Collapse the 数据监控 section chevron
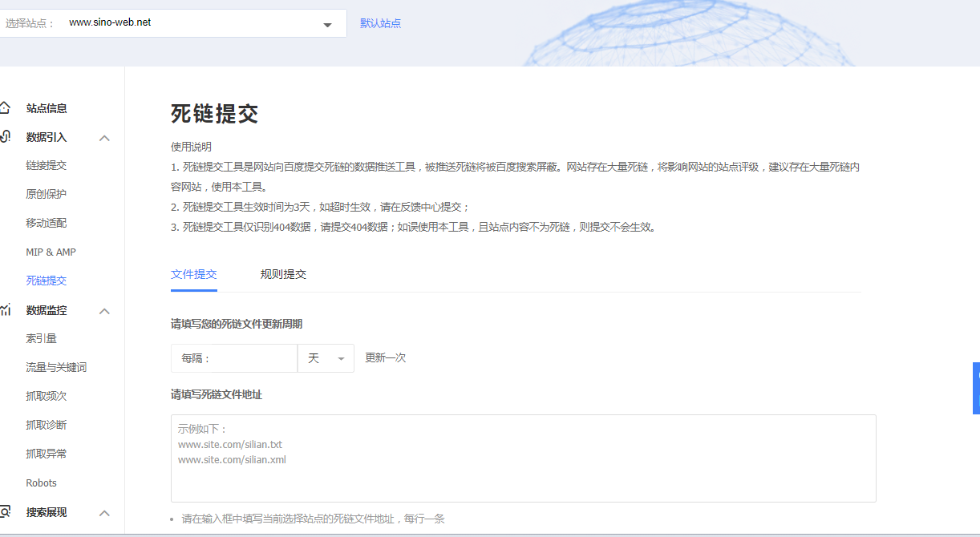The width and height of the screenshot is (980, 537). click(104, 311)
